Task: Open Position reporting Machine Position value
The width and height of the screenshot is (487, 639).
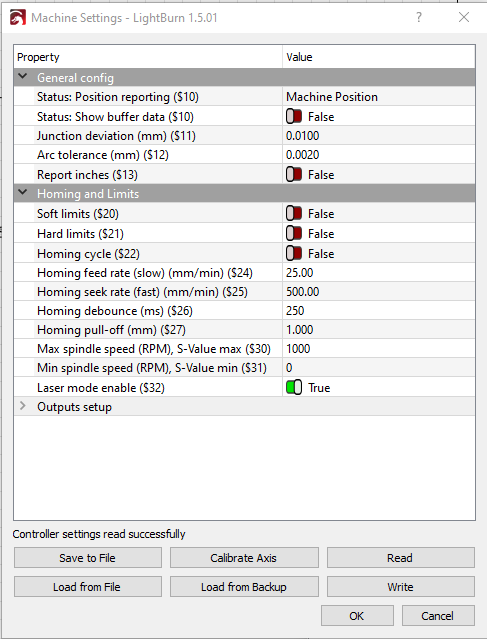Action: tap(379, 97)
